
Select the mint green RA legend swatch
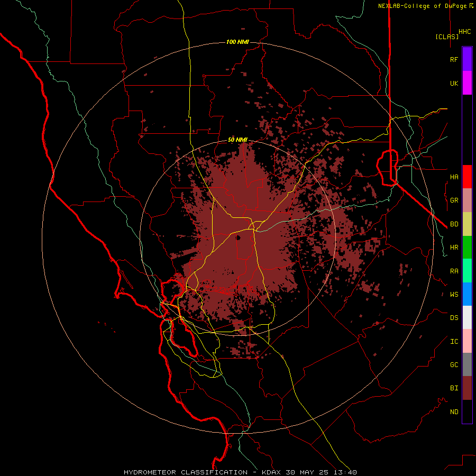[467, 271]
